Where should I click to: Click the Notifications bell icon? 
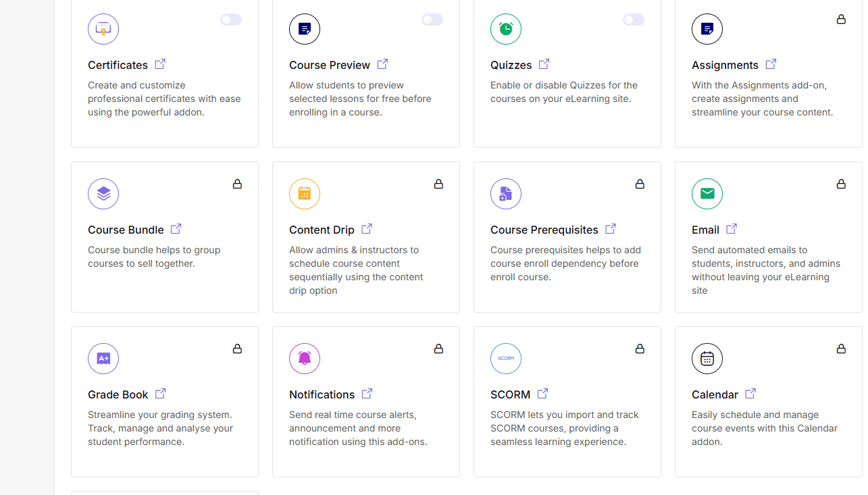(305, 359)
